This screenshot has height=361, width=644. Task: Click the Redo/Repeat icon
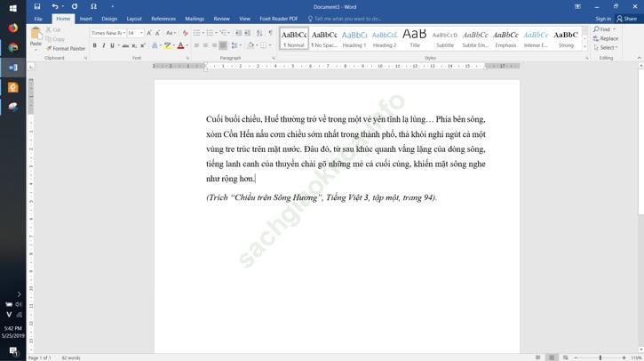(75, 6)
